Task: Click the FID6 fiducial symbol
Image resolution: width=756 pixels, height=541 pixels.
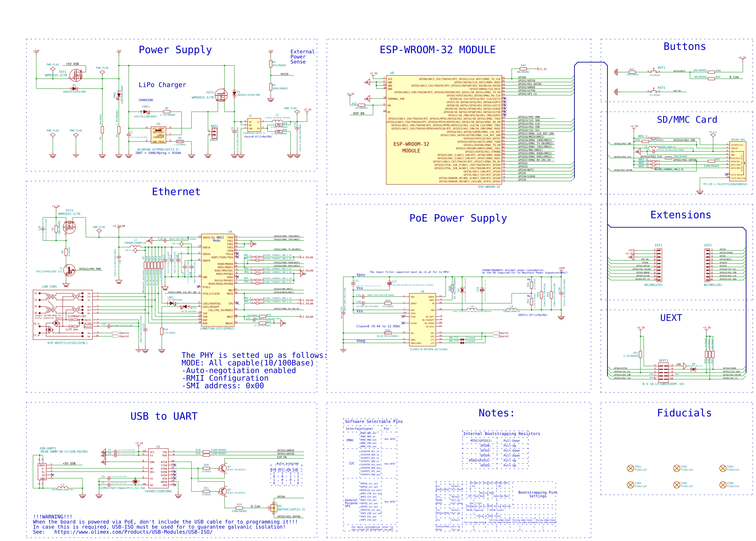Action: click(723, 485)
